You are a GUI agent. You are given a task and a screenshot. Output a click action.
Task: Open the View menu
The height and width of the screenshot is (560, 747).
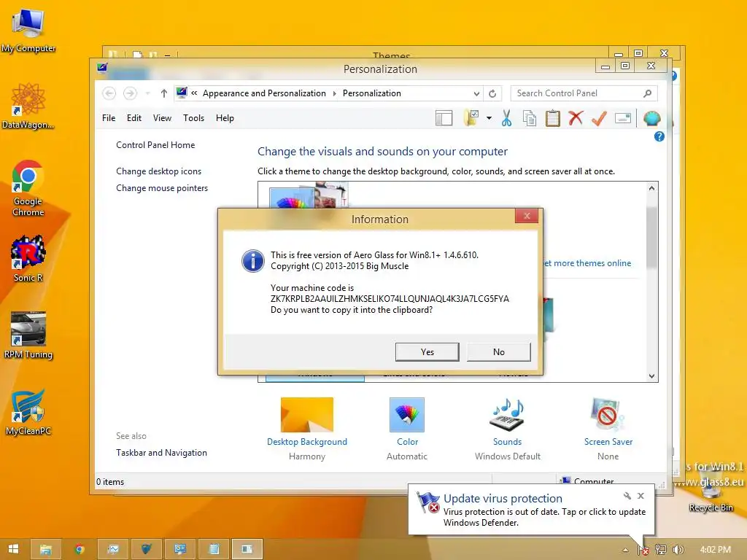pos(162,118)
